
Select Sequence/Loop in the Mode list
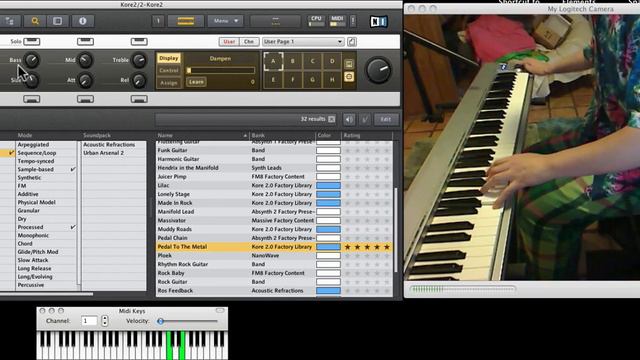(46, 153)
